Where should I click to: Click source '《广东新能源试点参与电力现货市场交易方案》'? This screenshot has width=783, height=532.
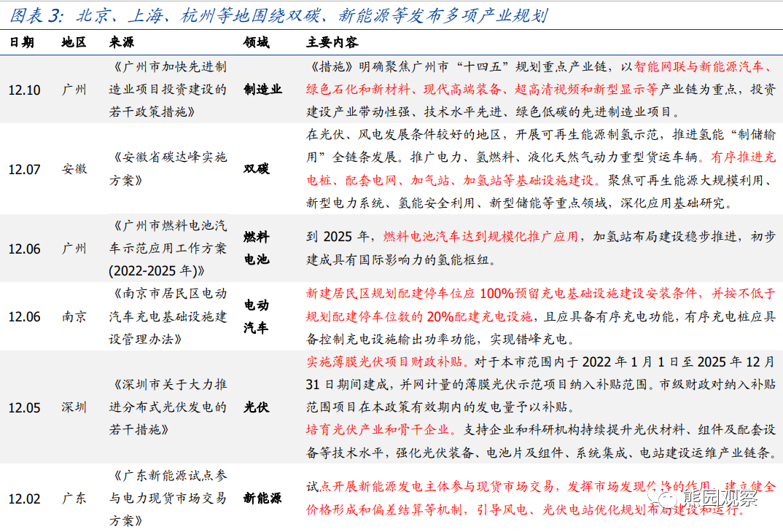(x=168, y=498)
